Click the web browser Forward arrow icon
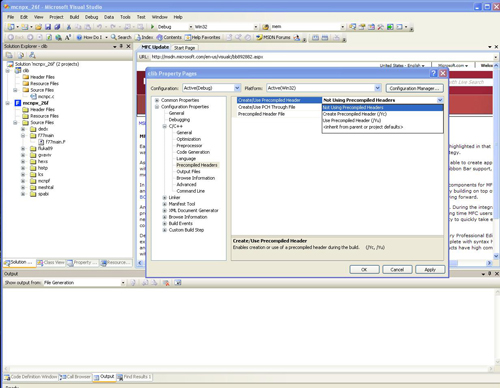The width and height of the screenshot is (500, 388). pos(30,37)
